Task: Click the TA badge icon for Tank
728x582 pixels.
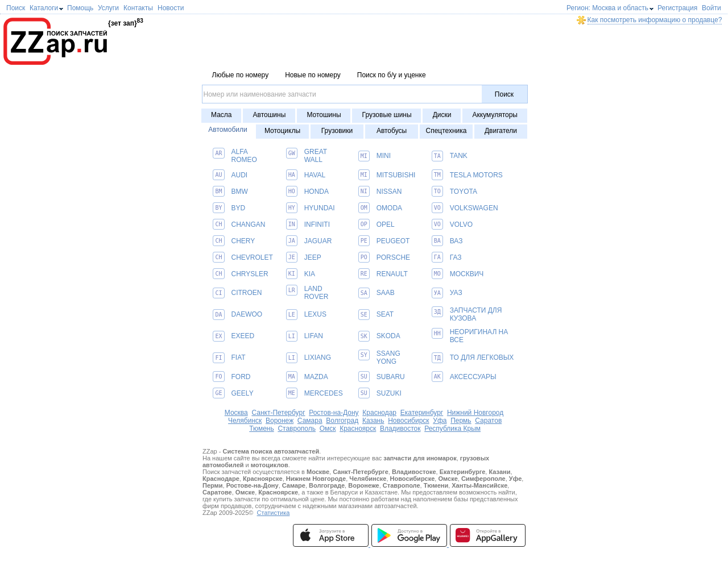Action: tap(437, 156)
